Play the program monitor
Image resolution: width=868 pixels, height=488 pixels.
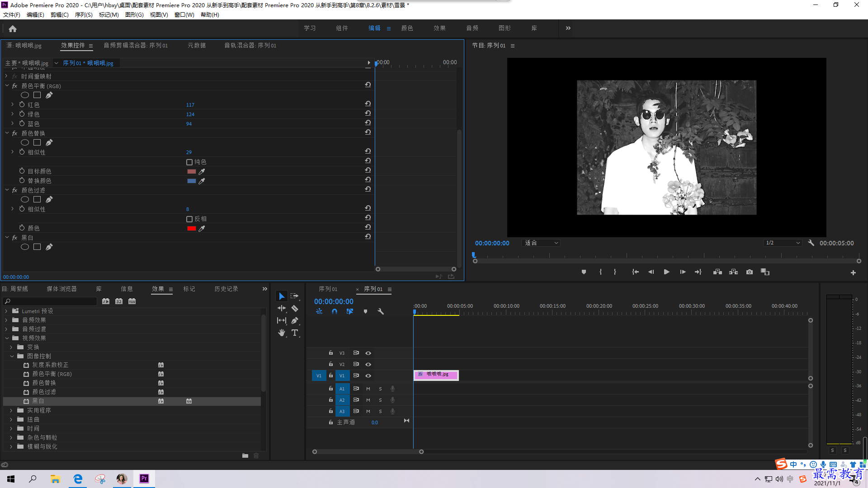(666, 272)
